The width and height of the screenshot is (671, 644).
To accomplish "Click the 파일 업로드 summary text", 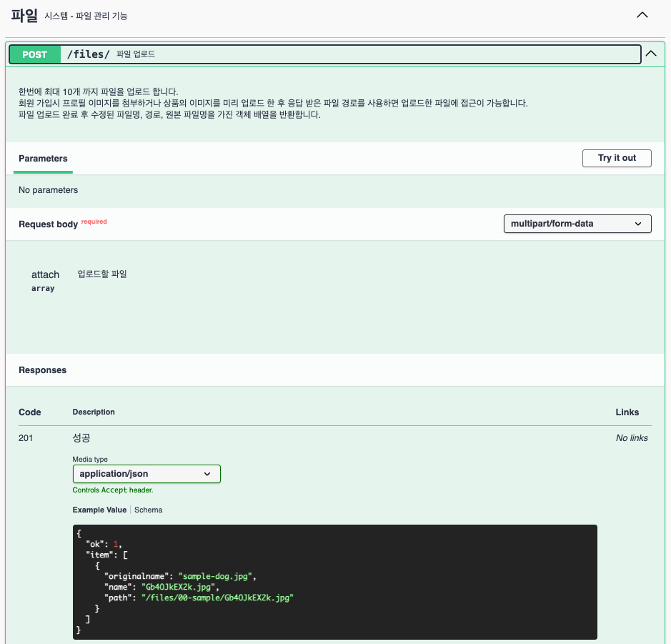I will (x=136, y=54).
